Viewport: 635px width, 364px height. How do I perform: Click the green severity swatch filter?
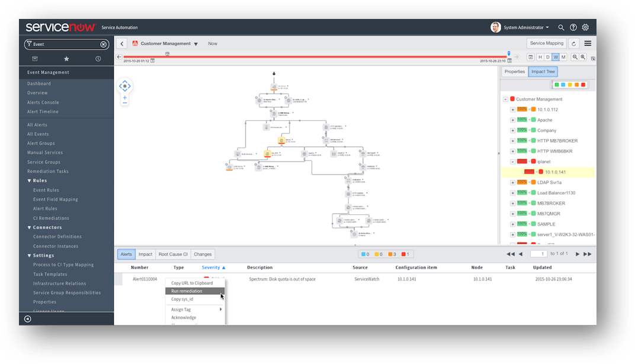556,85
